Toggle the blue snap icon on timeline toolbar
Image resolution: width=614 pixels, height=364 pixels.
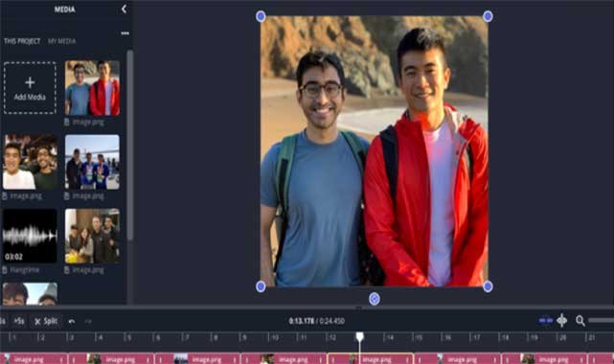(x=545, y=321)
